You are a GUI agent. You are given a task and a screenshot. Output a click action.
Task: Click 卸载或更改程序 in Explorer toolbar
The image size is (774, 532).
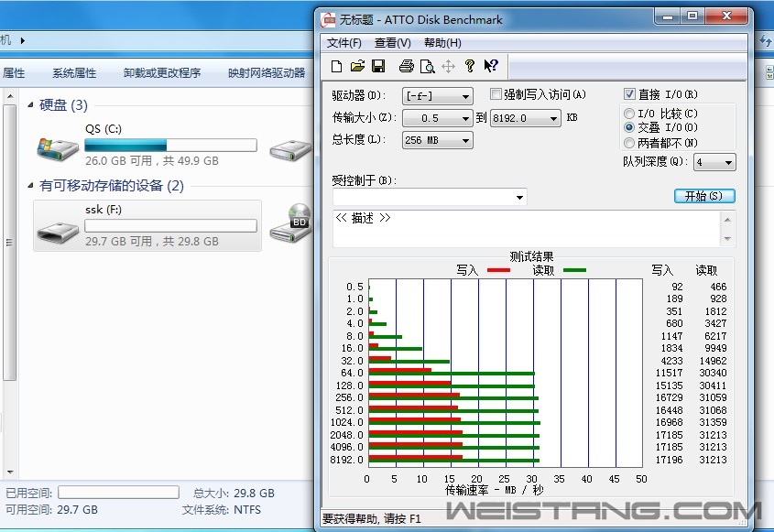click(x=162, y=73)
